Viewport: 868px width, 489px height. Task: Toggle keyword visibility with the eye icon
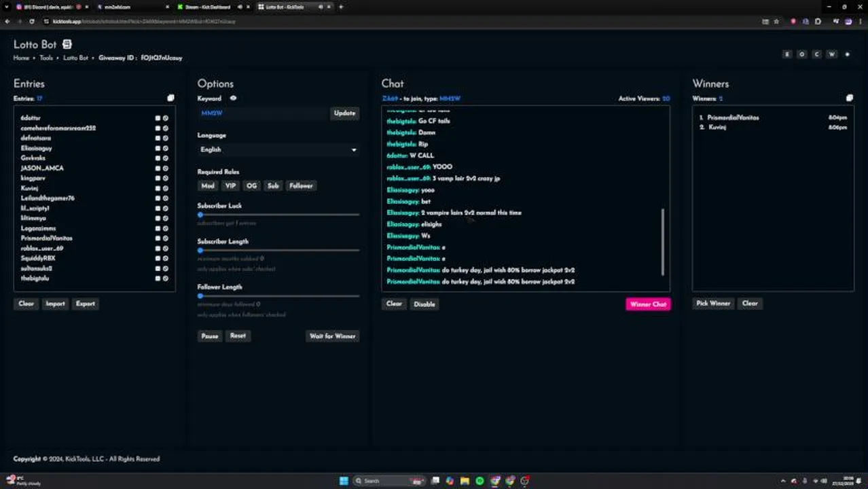pos(233,98)
